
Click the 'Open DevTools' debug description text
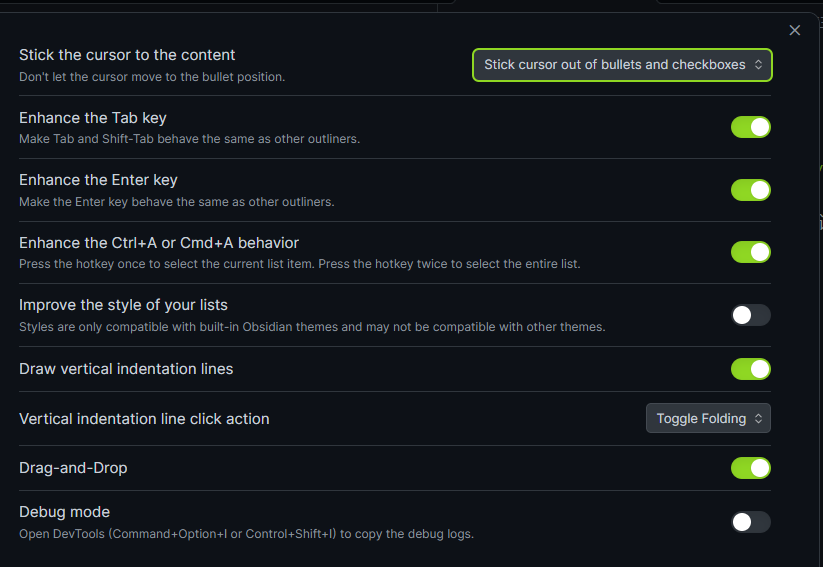(x=246, y=534)
